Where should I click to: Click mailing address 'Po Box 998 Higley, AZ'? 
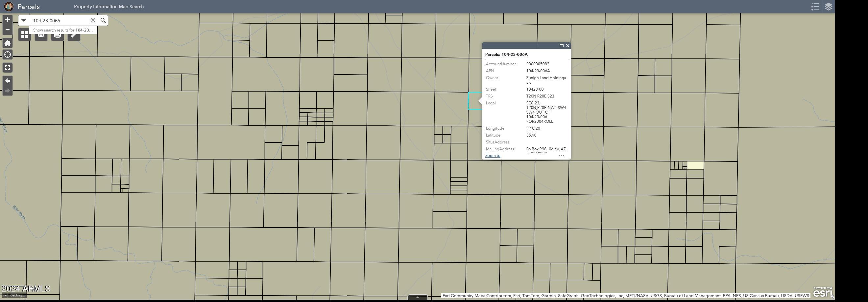coord(546,149)
